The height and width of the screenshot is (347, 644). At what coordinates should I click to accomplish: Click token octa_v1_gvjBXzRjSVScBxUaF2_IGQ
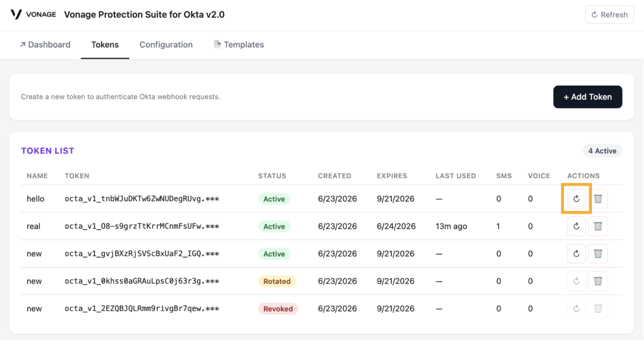click(x=142, y=254)
